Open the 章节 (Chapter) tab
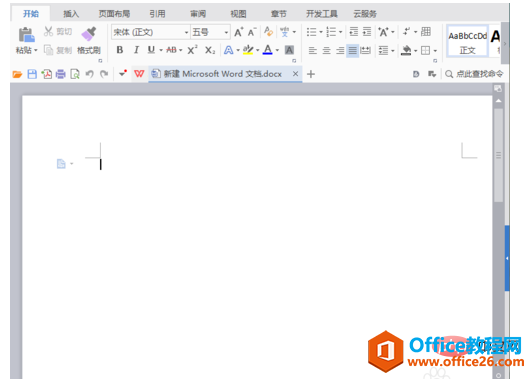Screen dimensions: 531x379 279,14
